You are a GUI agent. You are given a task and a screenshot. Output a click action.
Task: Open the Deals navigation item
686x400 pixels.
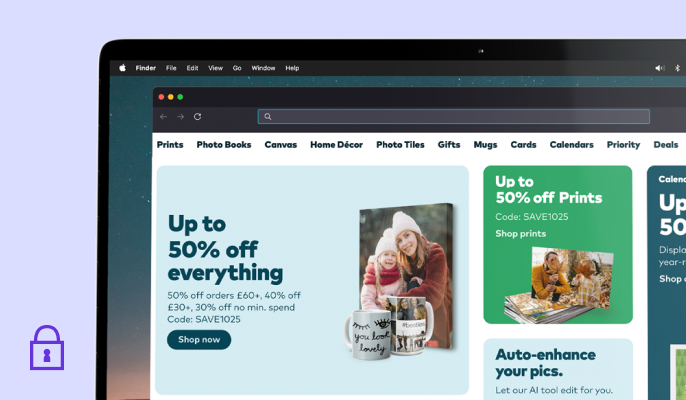(665, 145)
